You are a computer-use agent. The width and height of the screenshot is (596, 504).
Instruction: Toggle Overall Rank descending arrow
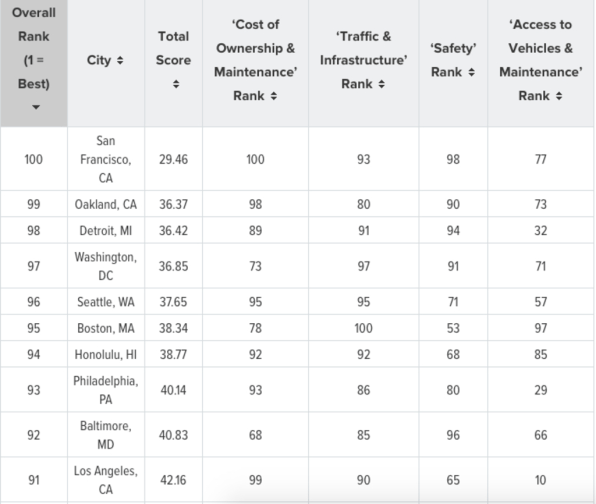36,107
